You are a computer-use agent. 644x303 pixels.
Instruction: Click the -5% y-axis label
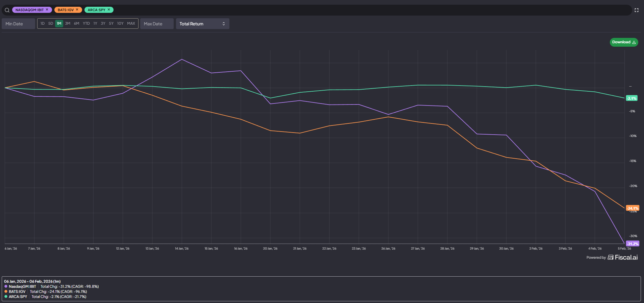632,111
